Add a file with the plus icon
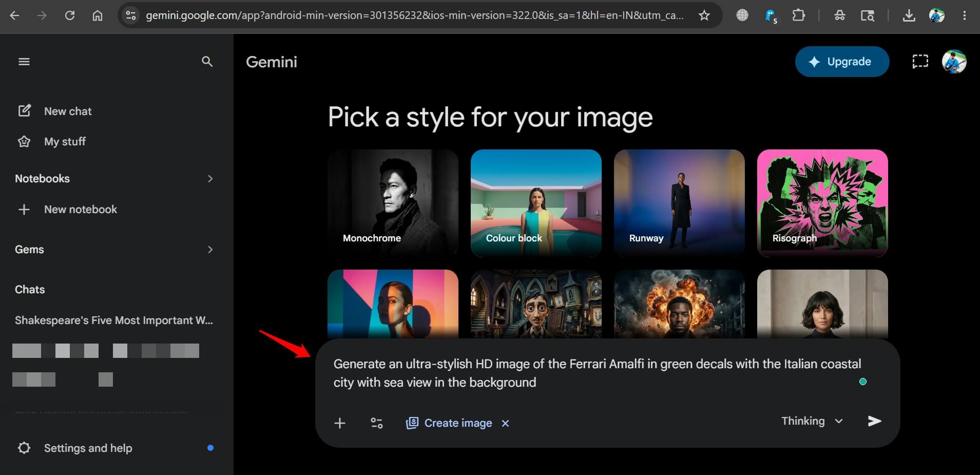The height and width of the screenshot is (475, 980). tap(340, 423)
